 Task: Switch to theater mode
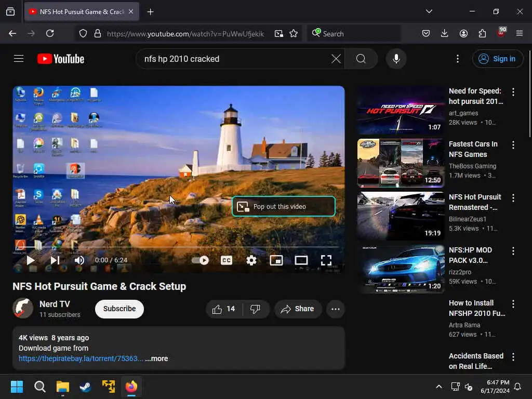click(x=301, y=260)
